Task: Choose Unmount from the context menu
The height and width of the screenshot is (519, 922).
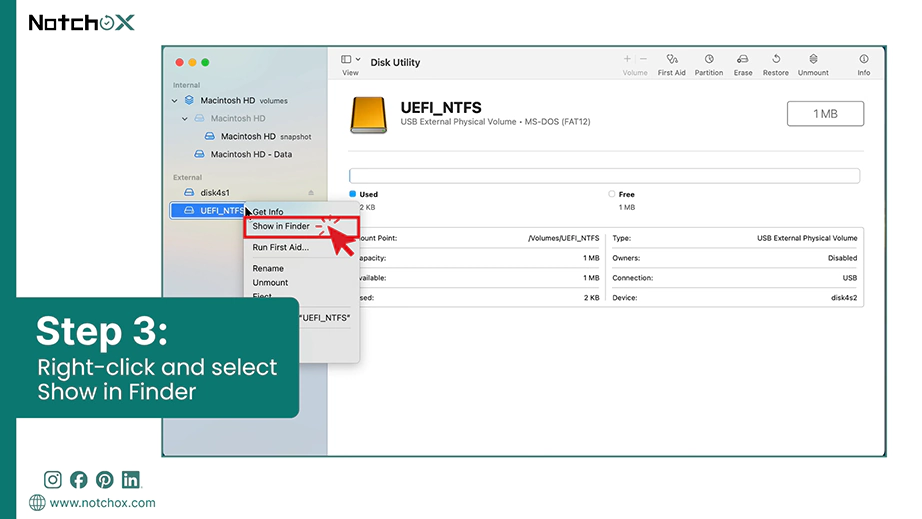Action: click(270, 283)
